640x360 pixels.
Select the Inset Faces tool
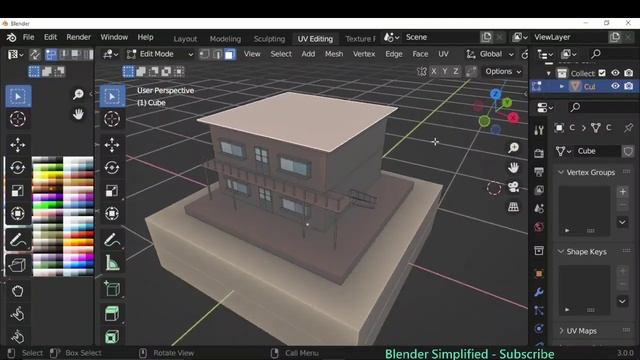pyautogui.click(x=112, y=337)
